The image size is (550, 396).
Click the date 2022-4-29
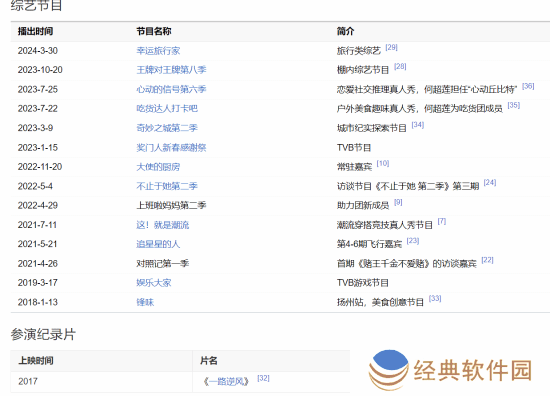tap(38, 206)
